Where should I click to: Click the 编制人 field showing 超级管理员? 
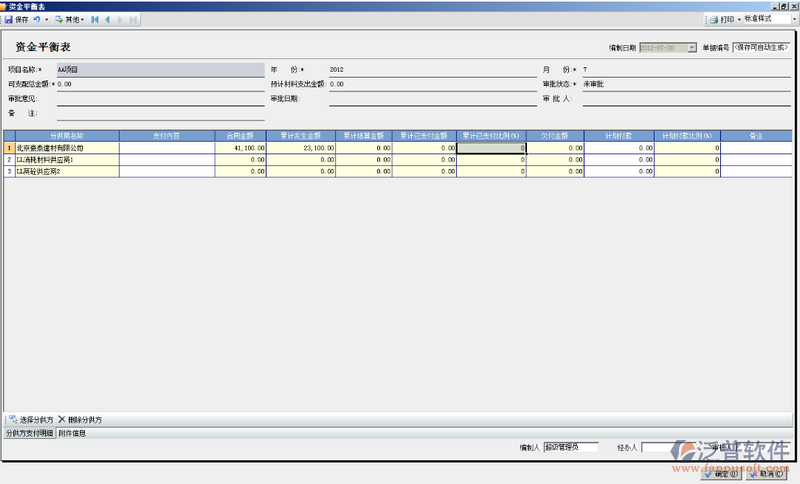(x=571, y=447)
